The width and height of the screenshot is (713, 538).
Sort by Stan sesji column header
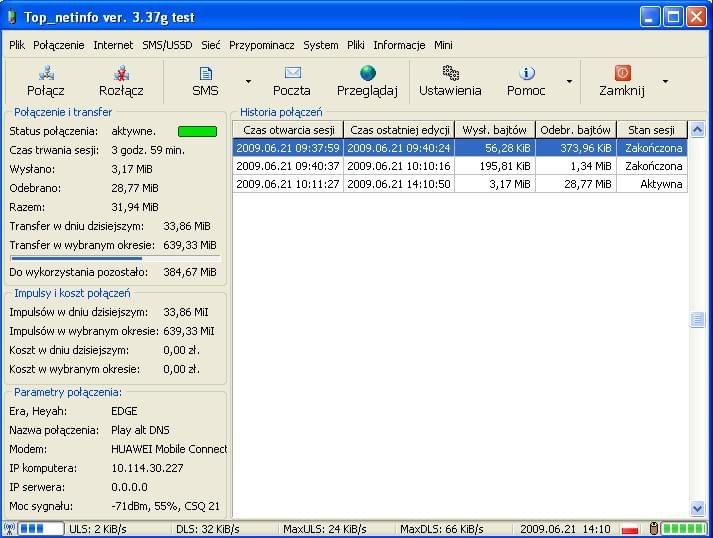652,130
